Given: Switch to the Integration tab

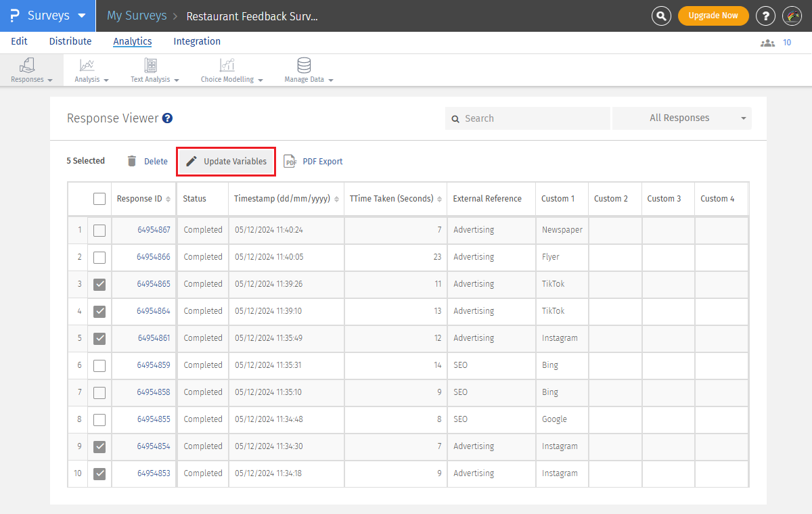Looking at the screenshot, I should tap(197, 41).
